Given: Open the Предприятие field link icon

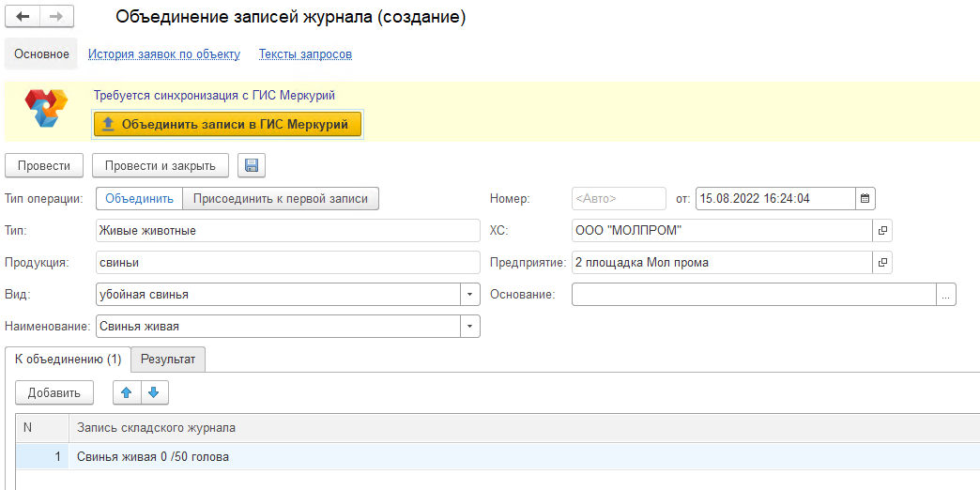Looking at the screenshot, I should [882, 263].
